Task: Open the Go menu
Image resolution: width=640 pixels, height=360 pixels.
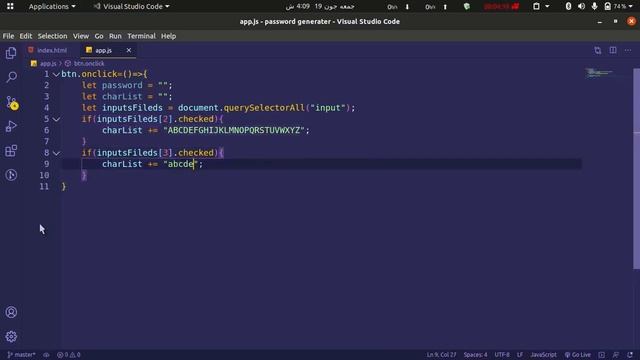Action: coord(99,36)
